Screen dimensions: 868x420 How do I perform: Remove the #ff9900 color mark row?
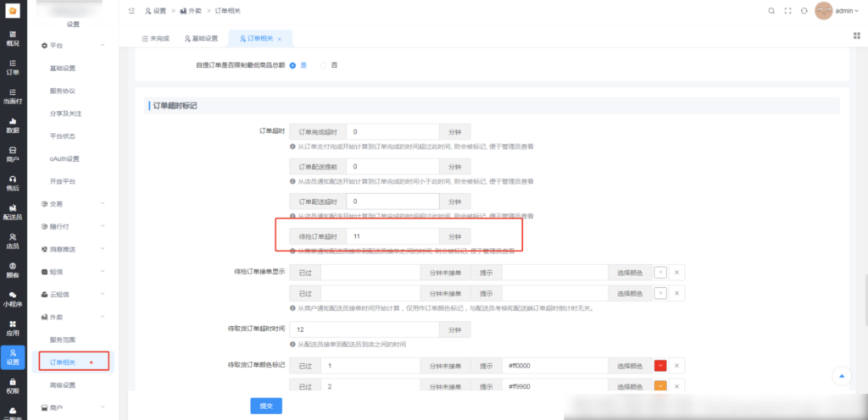(x=676, y=386)
